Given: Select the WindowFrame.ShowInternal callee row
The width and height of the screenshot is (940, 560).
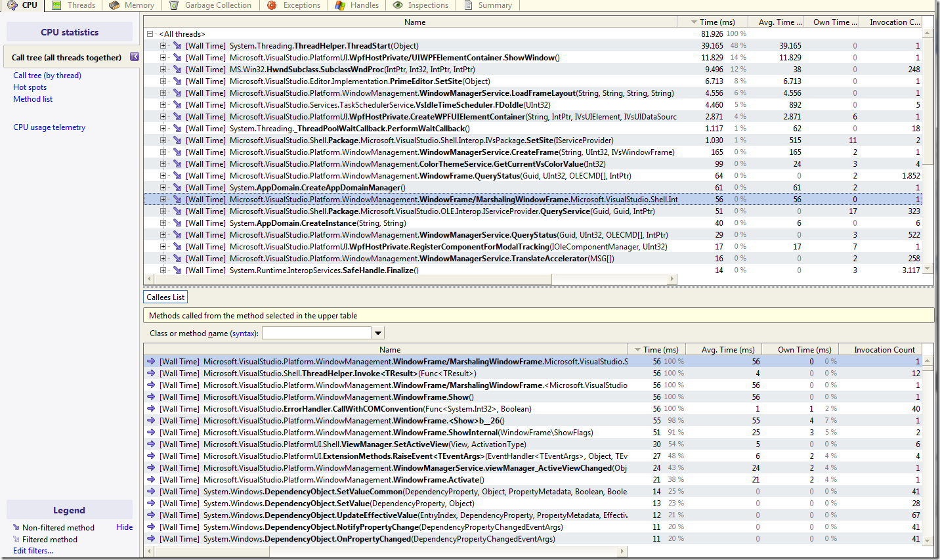Looking at the screenshot, I should [x=533, y=433].
